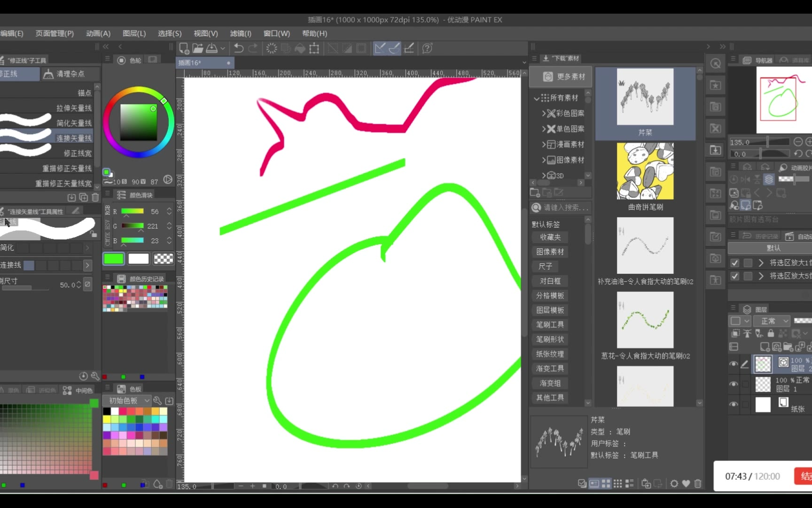Open the help question mark icon
This screenshot has width=812, height=508.
(427, 48)
